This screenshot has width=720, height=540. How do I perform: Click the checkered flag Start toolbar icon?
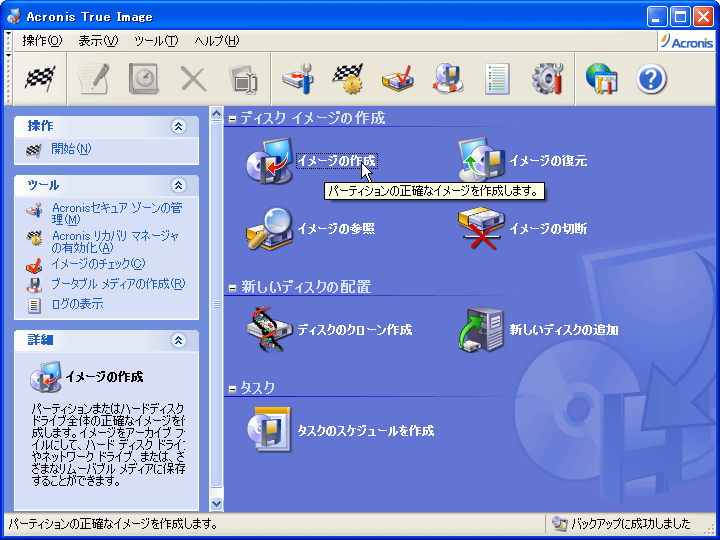click(x=40, y=79)
